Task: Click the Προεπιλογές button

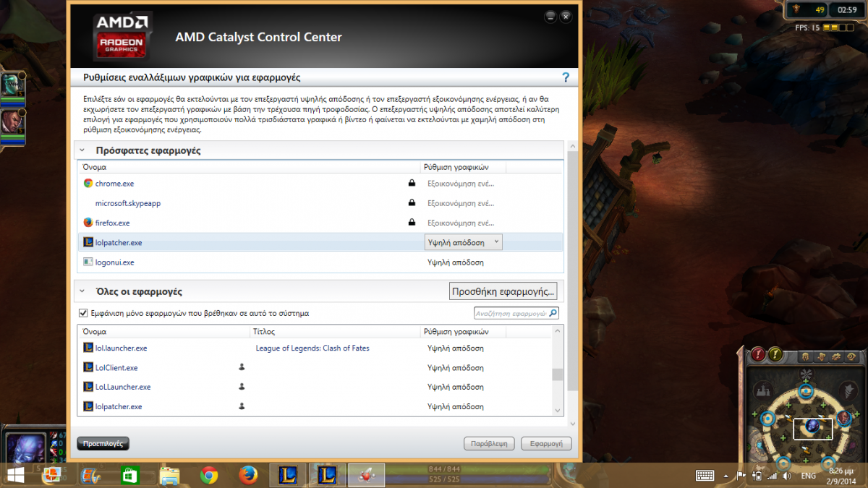Action: click(103, 443)
